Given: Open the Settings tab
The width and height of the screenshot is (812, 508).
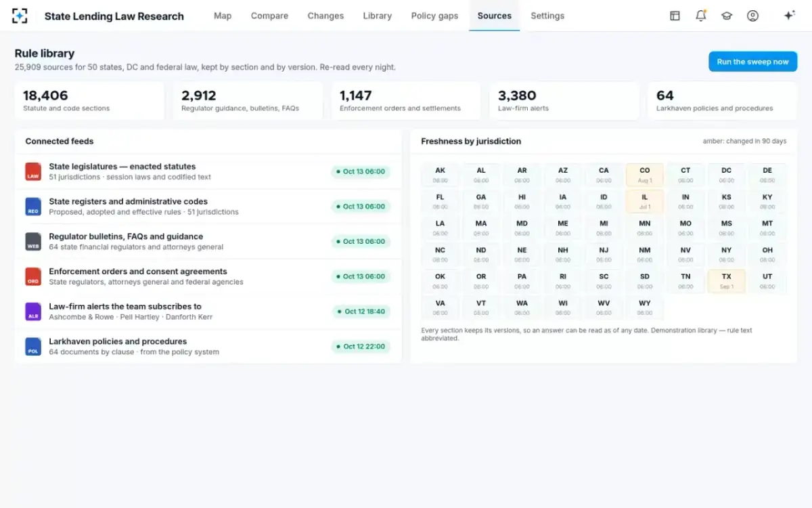Looking at the screenshot, I should tap(547, 16).
